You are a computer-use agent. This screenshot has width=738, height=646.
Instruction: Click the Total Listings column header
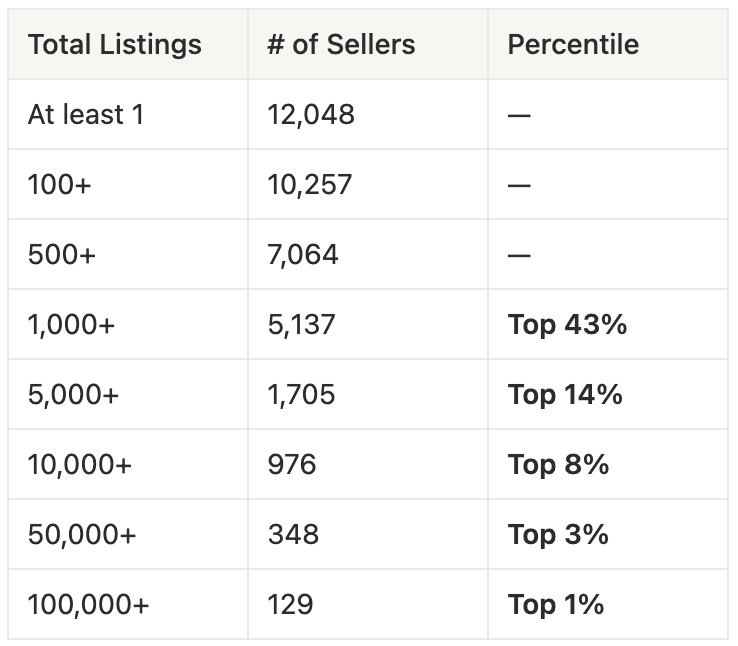(x=114, y=45)
